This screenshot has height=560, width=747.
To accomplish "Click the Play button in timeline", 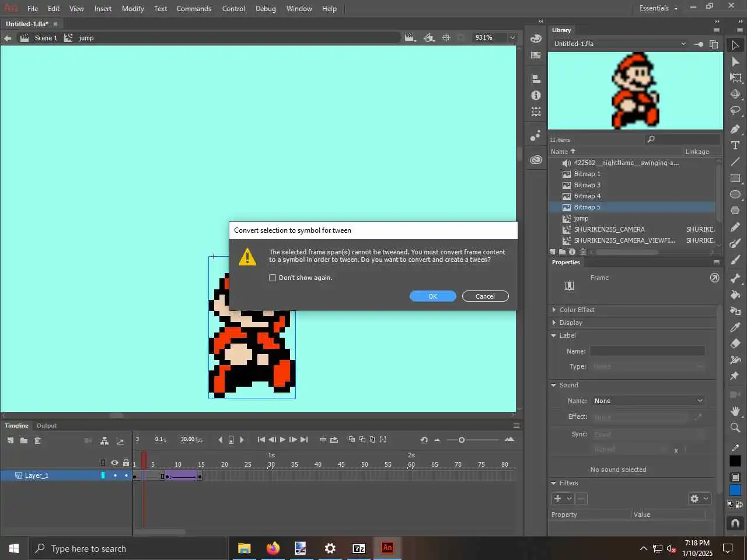I will coord(282,440).
